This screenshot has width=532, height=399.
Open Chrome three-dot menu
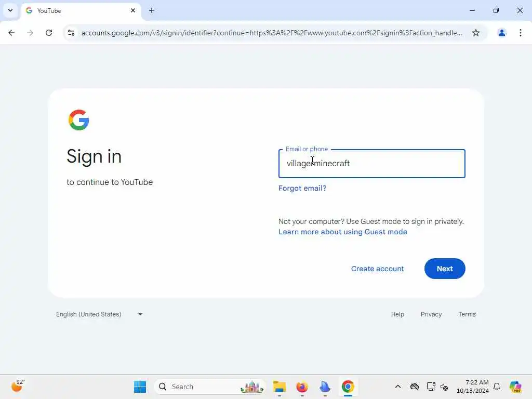tap(521, 33)
